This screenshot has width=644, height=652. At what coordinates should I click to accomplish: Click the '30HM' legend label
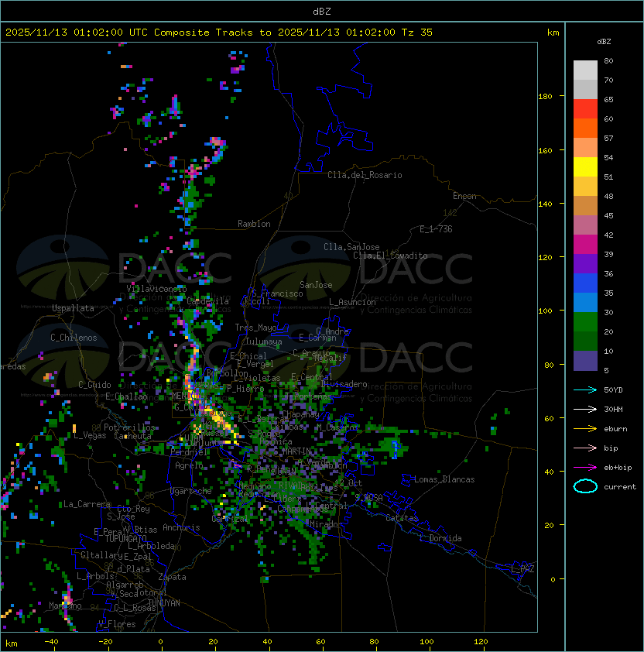click(613, 409)
